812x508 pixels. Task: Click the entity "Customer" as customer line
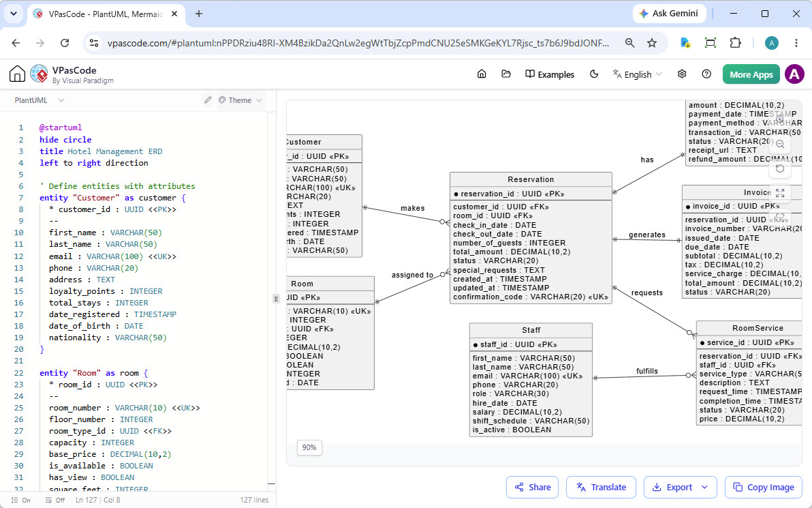[112, 198]
